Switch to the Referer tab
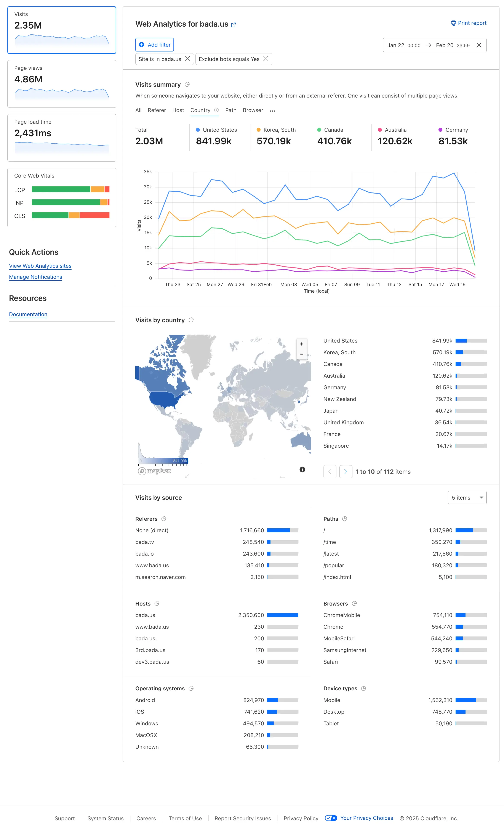Screen dimensions: 504x827 (157, 111)
